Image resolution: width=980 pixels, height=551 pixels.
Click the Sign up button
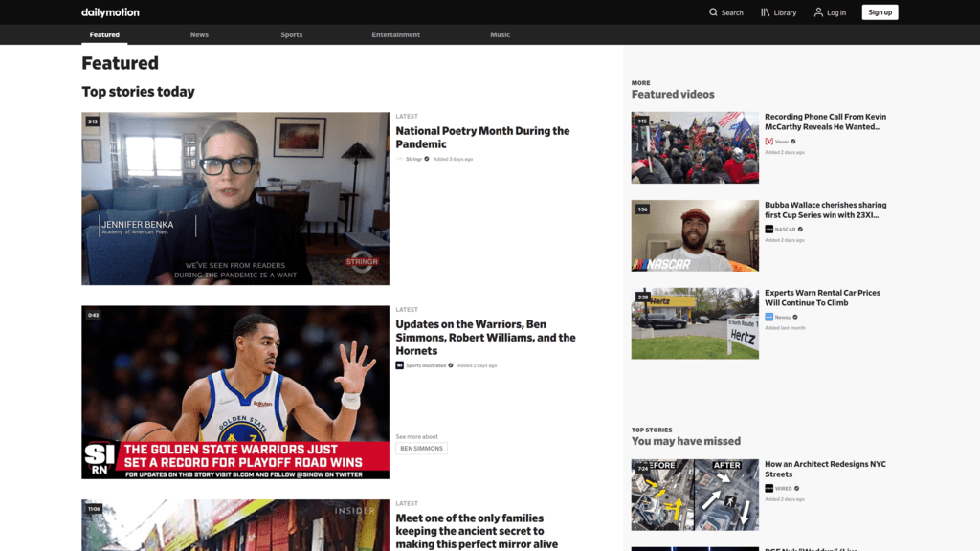pos(880,12)
